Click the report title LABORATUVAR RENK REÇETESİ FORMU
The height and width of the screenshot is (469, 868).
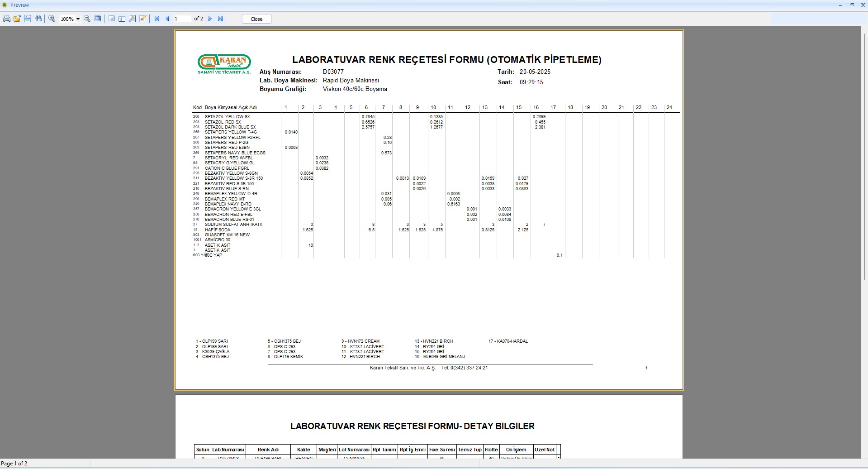click(447, 60)
